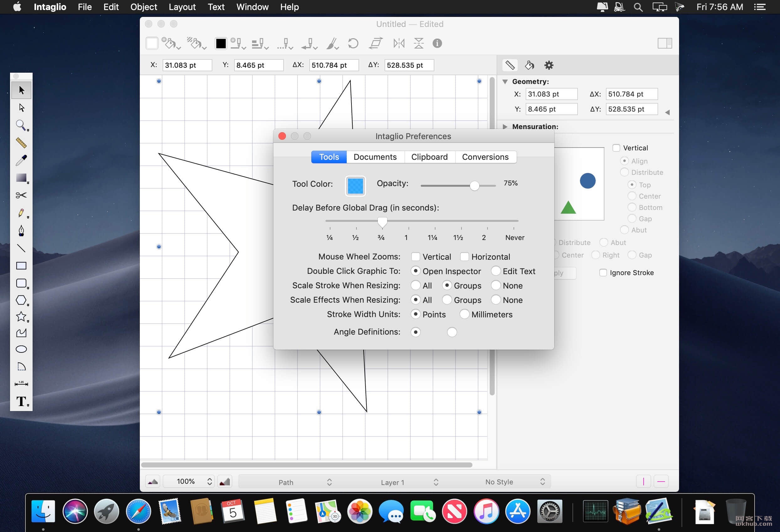Click the toolbar X position field
The width and height of the screenshot is (780, 532).
[x=187, y=65]
